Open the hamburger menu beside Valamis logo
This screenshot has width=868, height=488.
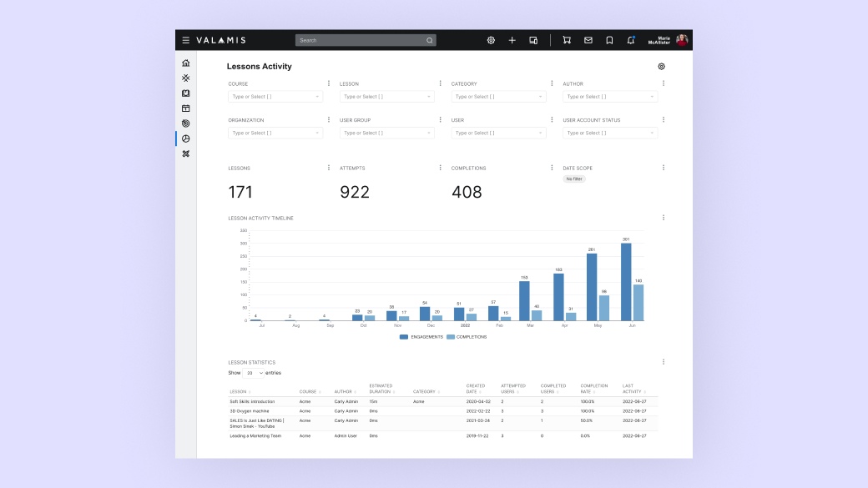pos(186,40)
